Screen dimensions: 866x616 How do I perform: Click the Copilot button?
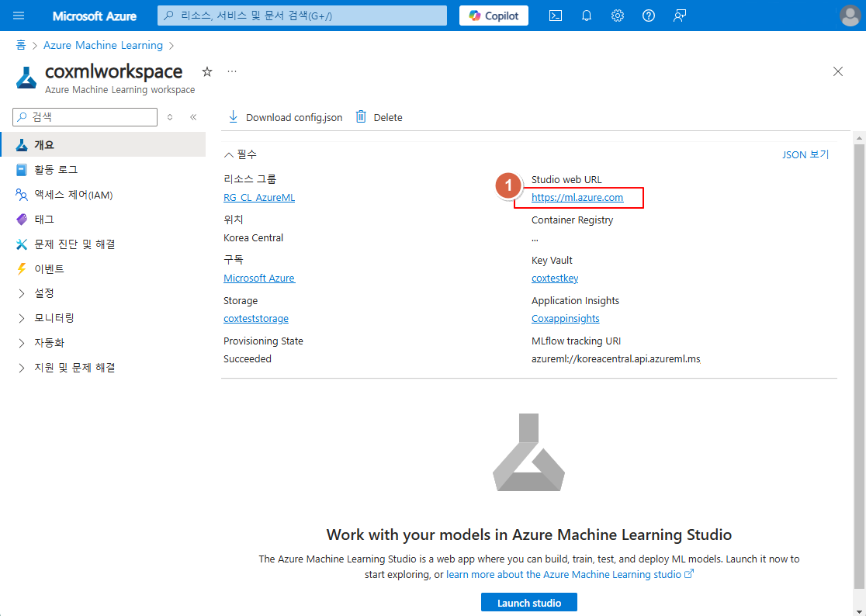pos(494,16)
